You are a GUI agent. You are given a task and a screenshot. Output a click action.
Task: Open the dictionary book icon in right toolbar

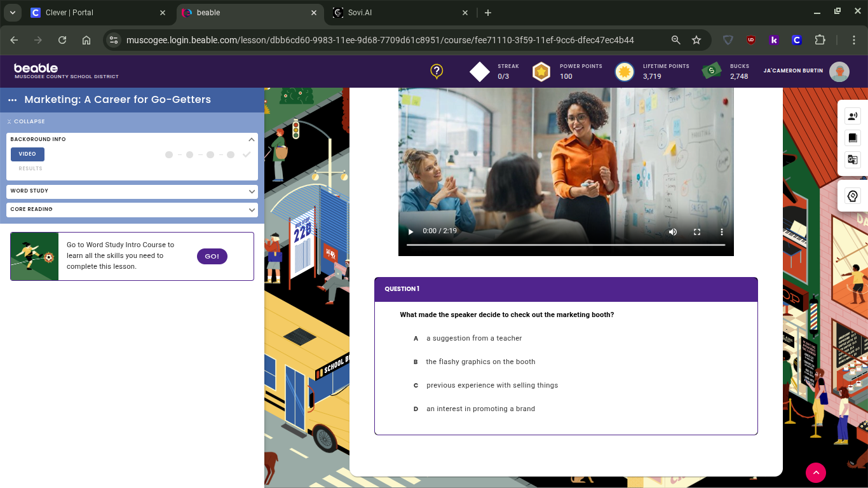click(853, 138)
